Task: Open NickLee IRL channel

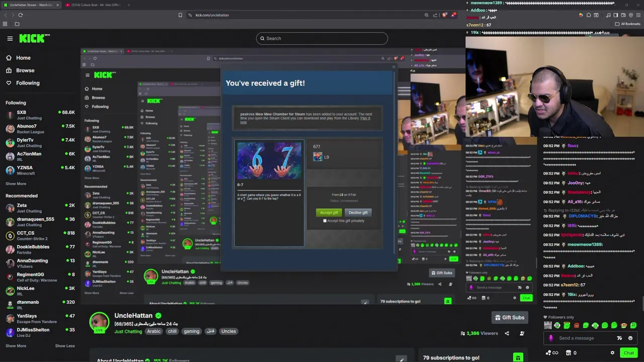Action: [x=40, y=291]
